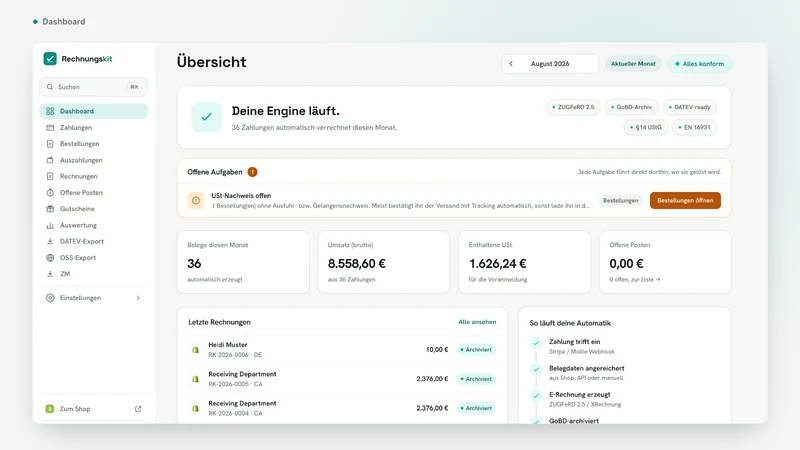The height and width of the screenshot is (450, 800).
Task: Click the Archiviert badge in RK-2026-0005 row
Action: (476, 379)
